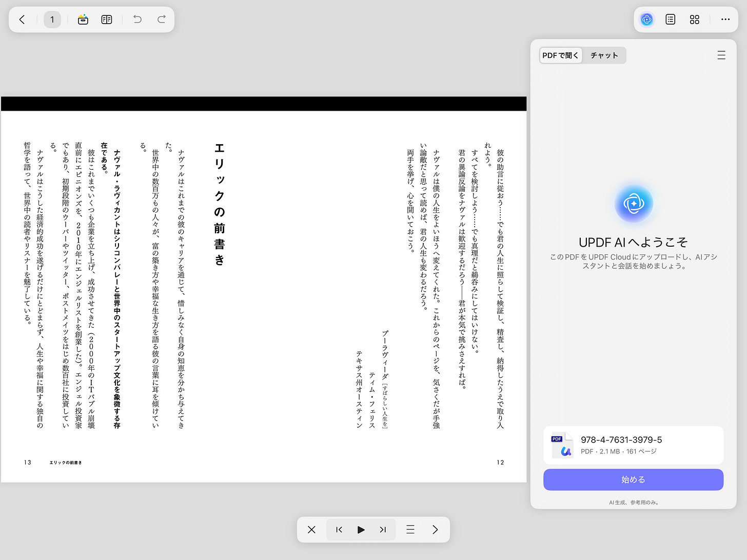Skip to next with the forward playback control
The width and height of the screenshot is (747, 560).
[382, 529]
